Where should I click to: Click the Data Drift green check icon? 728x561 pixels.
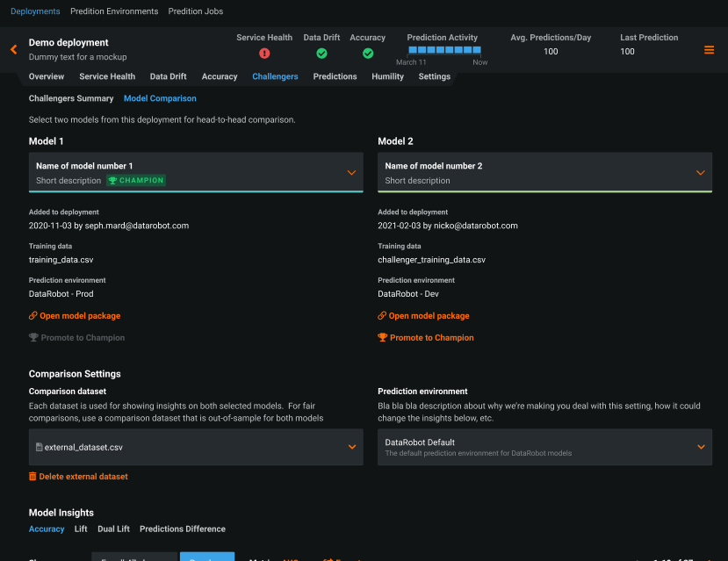coord(321,53)
